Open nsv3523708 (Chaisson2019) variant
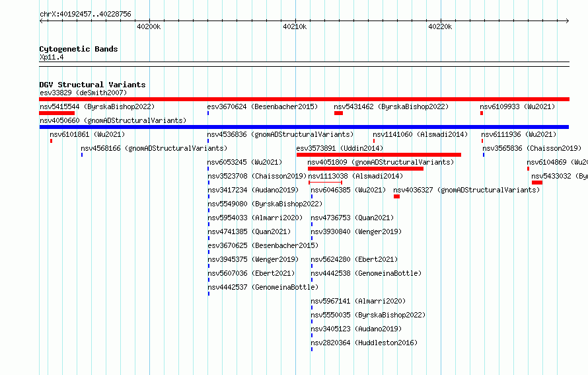The image size is (588, 375). [257, 176]
